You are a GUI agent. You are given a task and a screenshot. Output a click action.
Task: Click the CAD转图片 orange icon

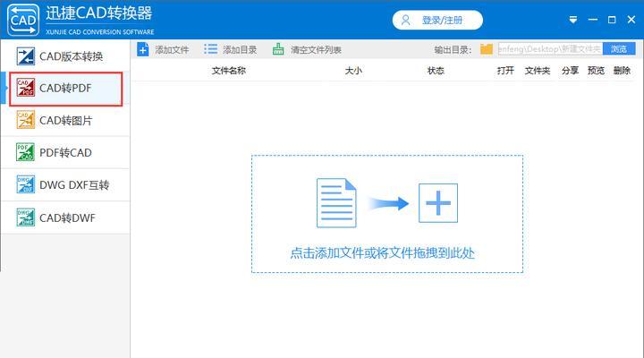coord(25,120)
